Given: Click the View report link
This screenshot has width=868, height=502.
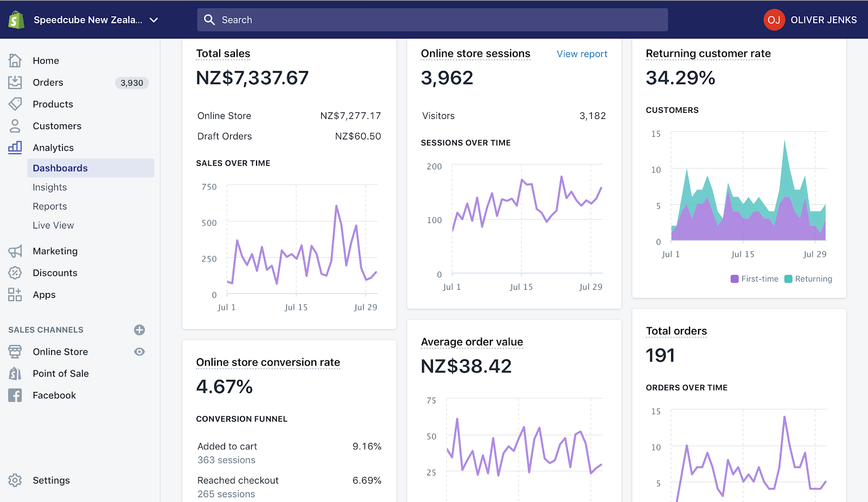Looking at the screenshot, I should 582,54.
